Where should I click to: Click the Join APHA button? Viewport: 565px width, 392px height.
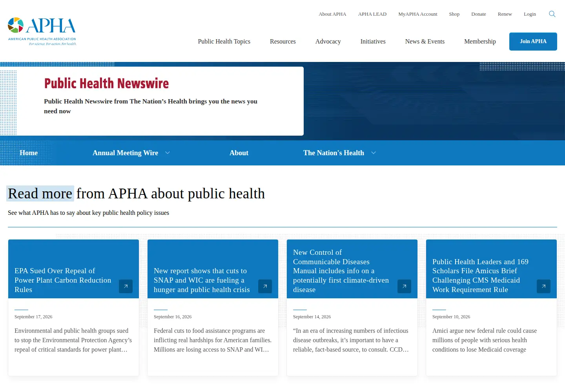click(533, 42)
